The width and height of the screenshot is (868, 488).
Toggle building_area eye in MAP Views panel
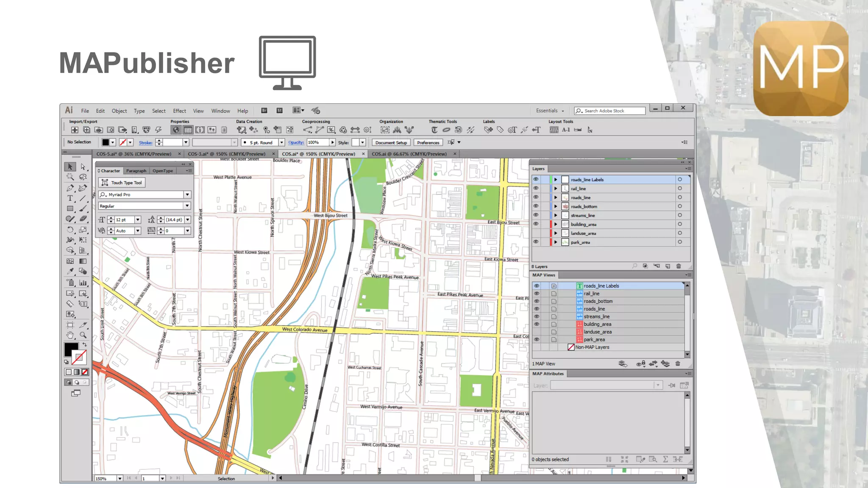(537, 324)
